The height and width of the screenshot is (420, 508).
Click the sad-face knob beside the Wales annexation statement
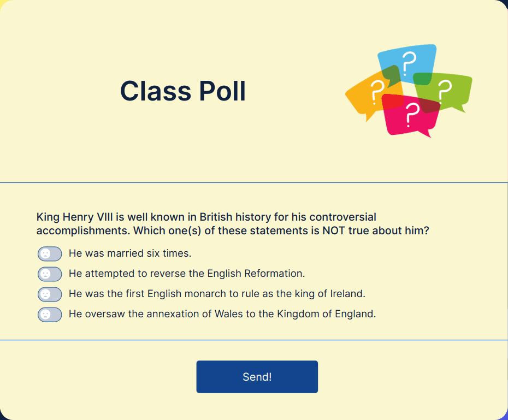tap(45, 315)
